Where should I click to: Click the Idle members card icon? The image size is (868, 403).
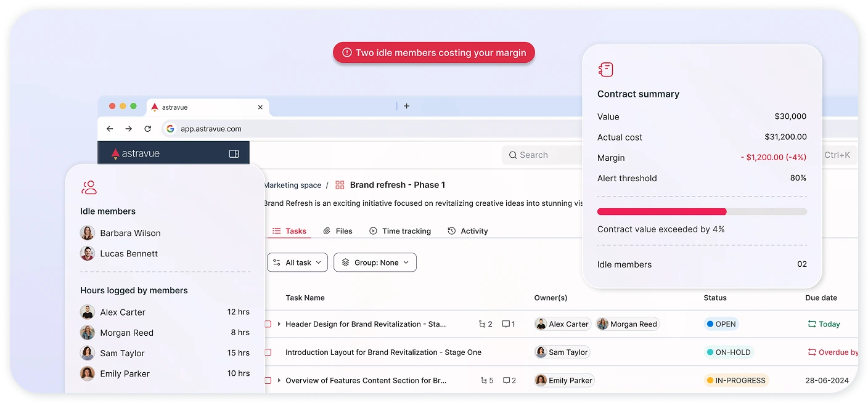[89, 187]
